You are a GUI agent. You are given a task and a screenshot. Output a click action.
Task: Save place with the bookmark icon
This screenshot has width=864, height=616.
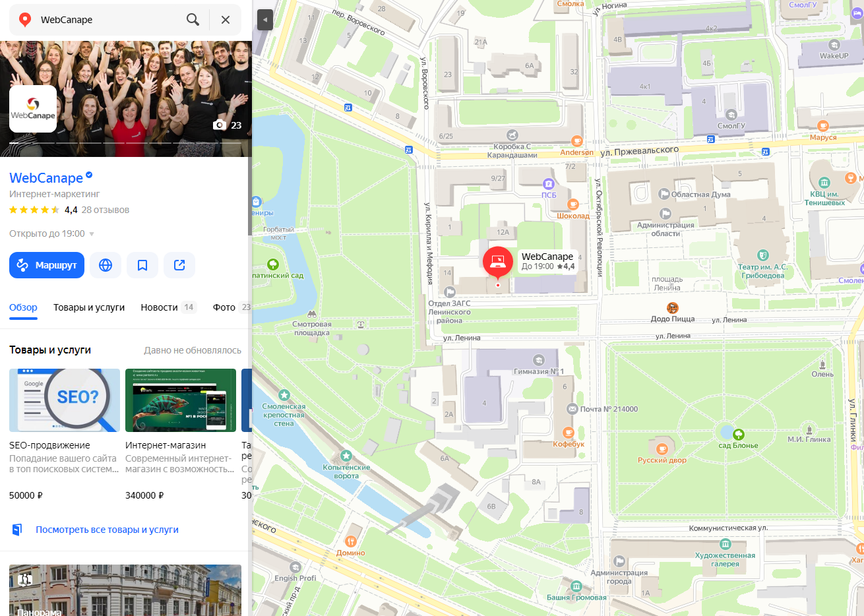[142, 265]
